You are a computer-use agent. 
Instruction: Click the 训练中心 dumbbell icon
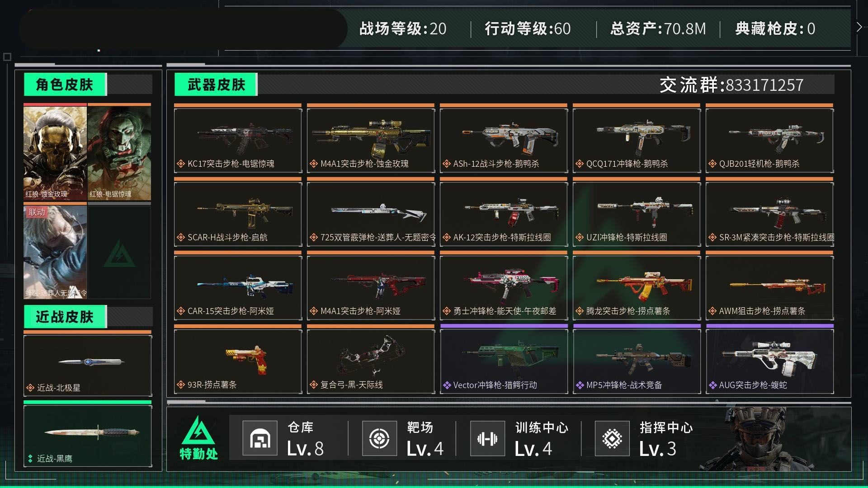pos(487,438)
